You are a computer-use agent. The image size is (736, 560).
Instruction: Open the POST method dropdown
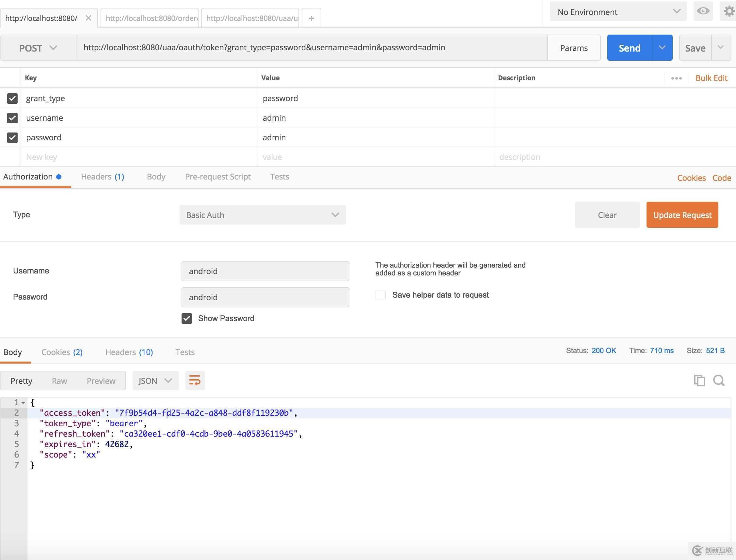click(38, 48)
